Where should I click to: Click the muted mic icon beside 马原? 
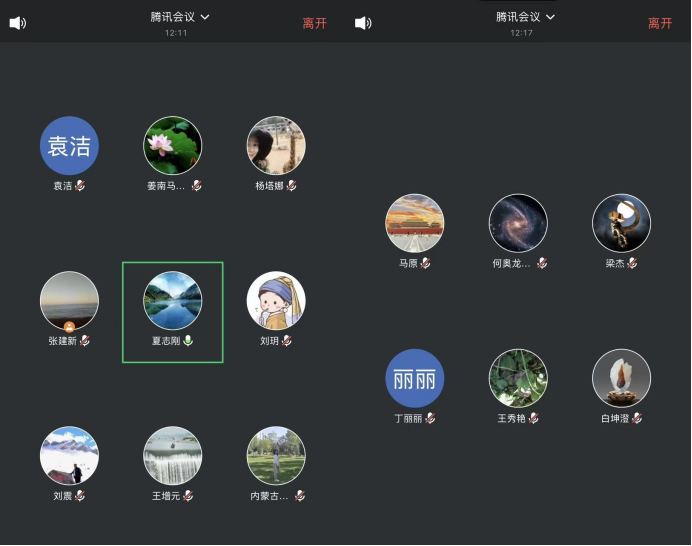pos(426,263)
